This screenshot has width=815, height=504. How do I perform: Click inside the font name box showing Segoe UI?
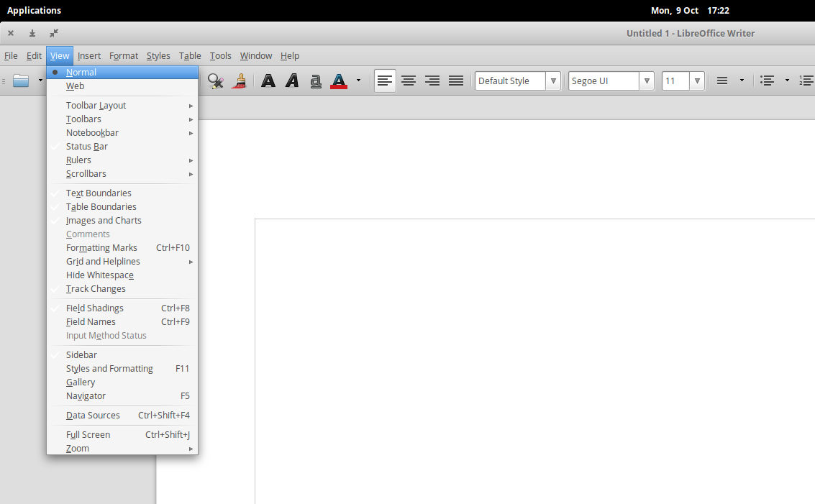point(606,81)
